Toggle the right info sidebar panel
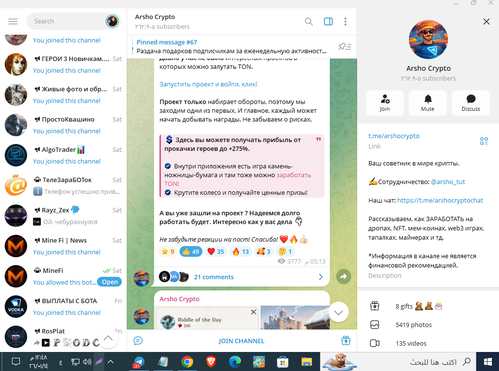 tap(328, 22)
